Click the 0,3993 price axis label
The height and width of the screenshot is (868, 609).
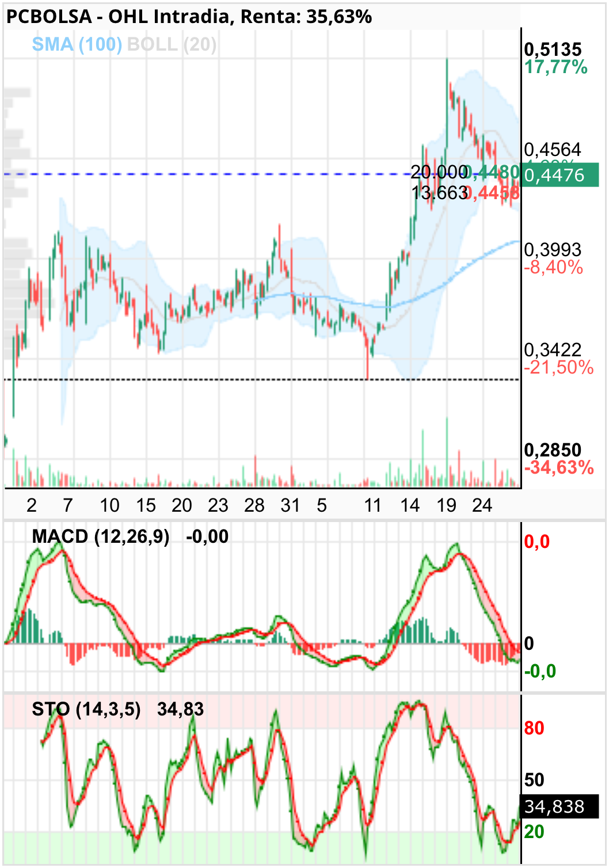pyautogui.click(x=553, y=250)
